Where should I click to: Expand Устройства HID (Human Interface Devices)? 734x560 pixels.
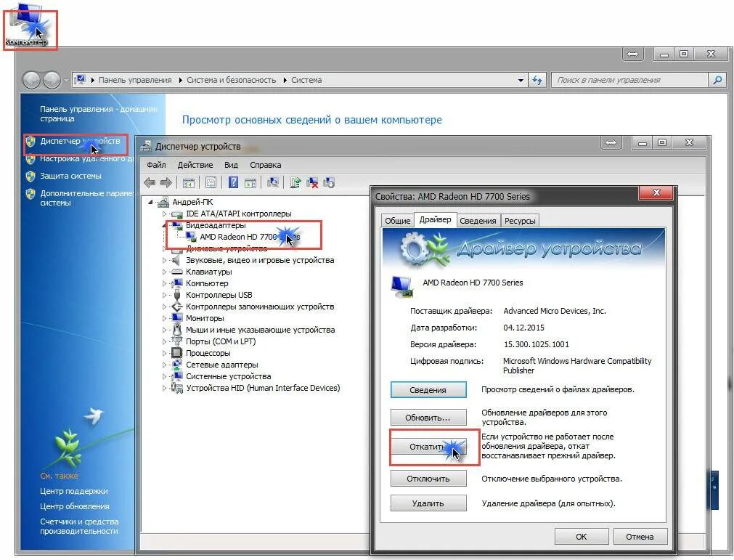coord(164,388)
